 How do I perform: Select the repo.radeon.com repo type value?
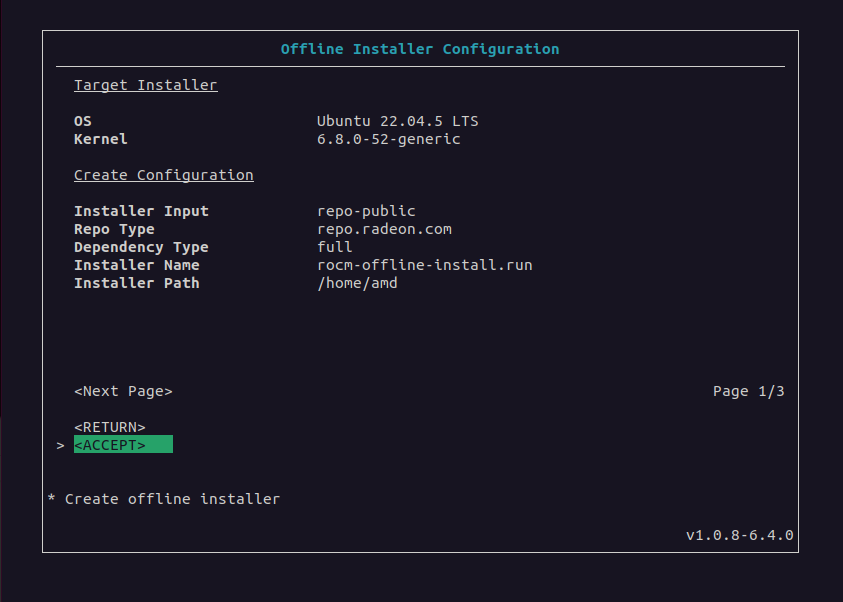[384, 229]
